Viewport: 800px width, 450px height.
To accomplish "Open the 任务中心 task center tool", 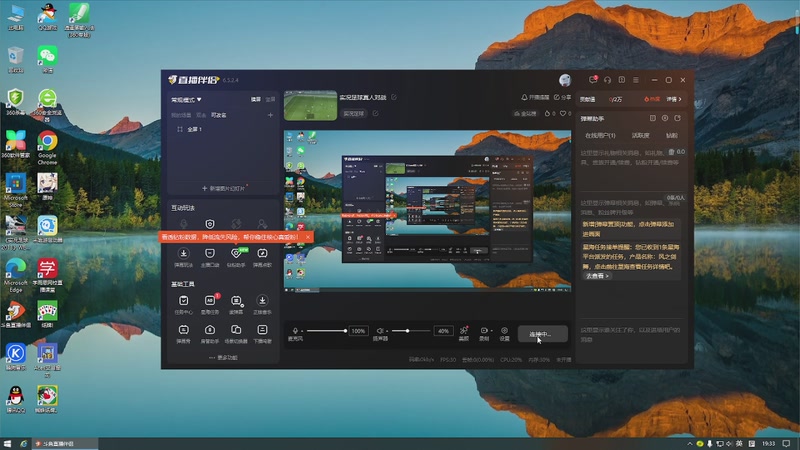I will coord(184,305).
